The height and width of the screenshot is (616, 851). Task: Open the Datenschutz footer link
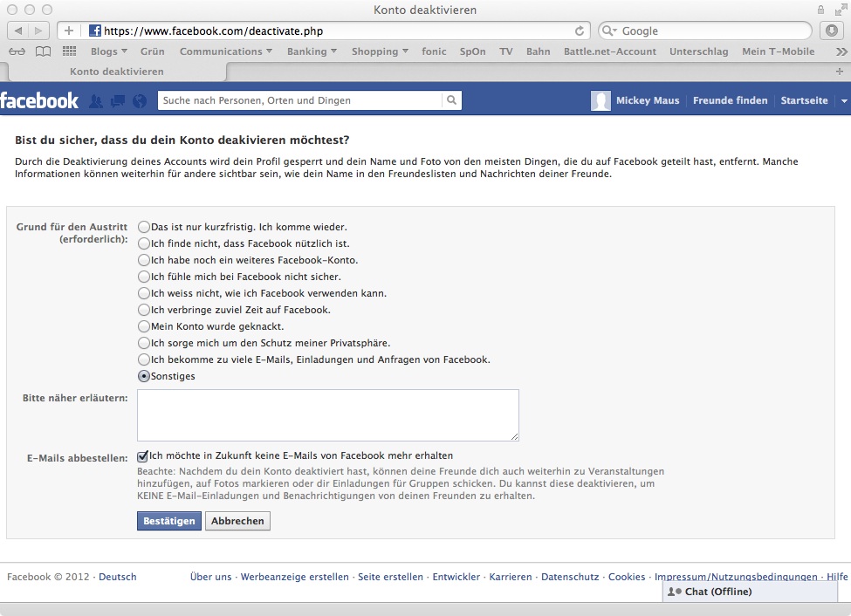click(570, 577)
